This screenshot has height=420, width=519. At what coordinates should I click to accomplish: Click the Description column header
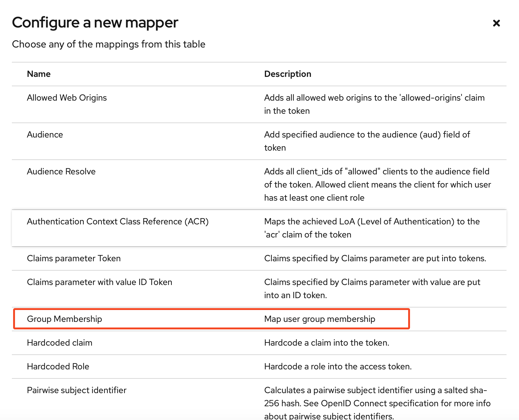(x=288, y=74)
